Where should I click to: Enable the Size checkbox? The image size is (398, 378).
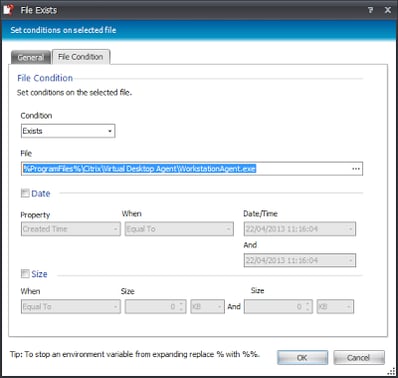[x=25, y=274]
